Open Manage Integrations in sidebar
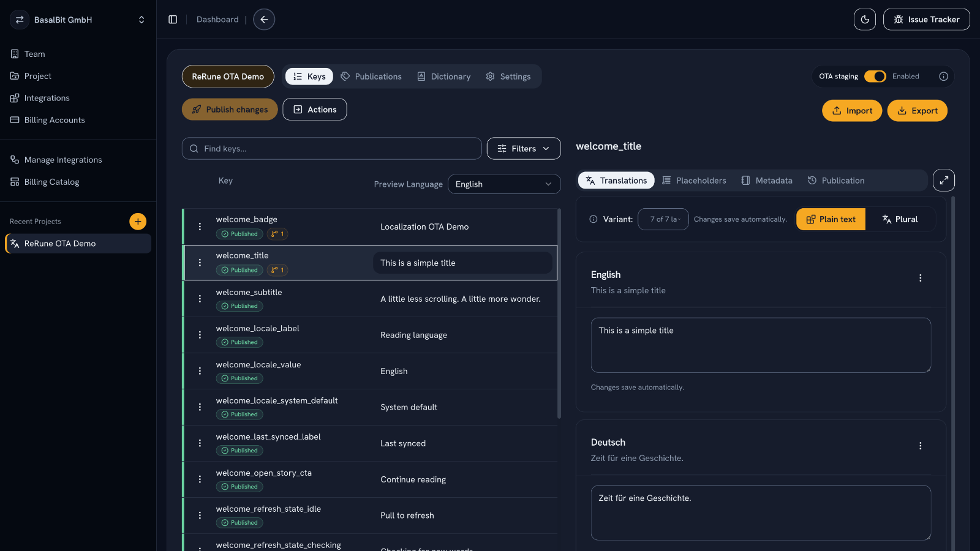980x551 pixels. pyautogui.click(x=78, y=160)
